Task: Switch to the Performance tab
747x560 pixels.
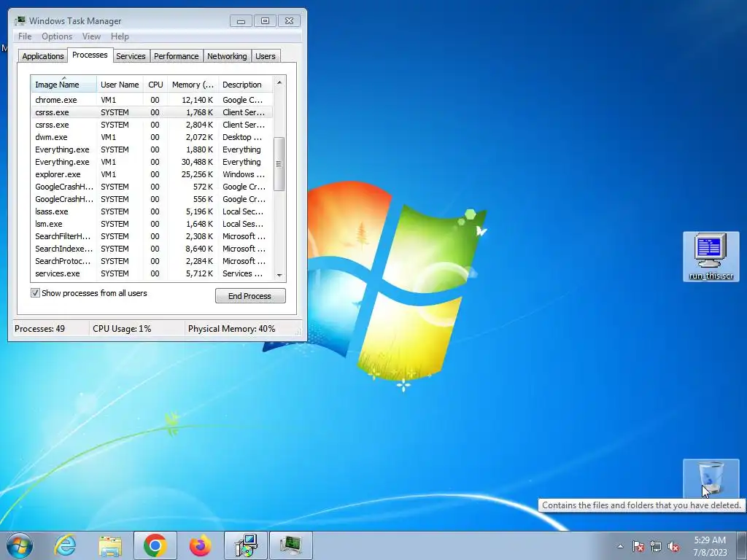Action: pyautogui.click(x=176, y=56)
